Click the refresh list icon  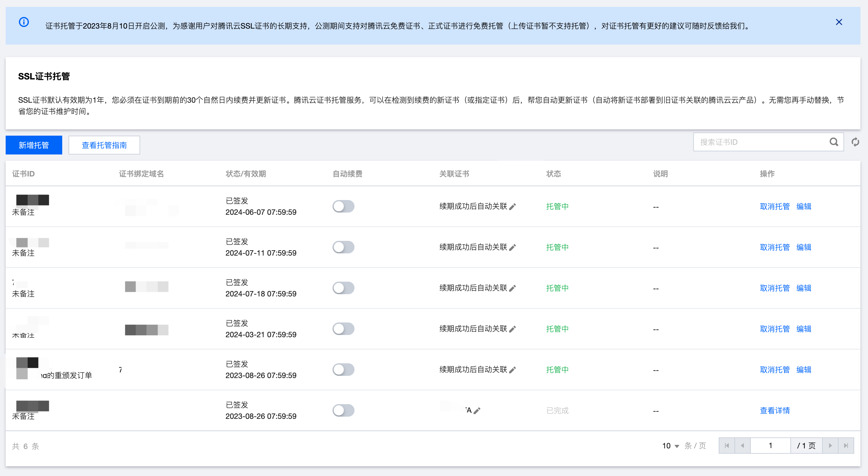point(855,142)
